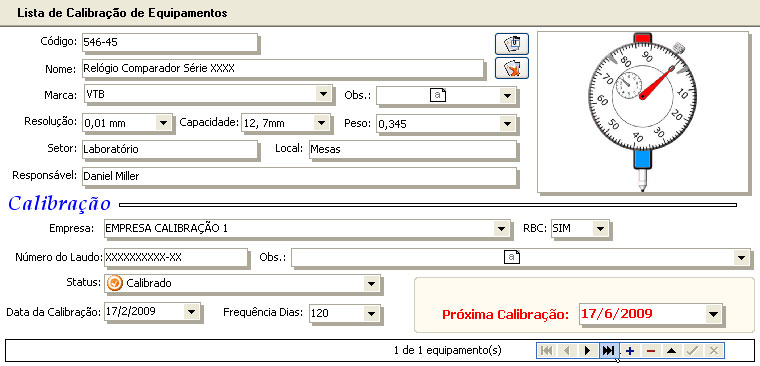Open the equipment Obs. dropdown arrow
The height and width of the screenshot is (366, 760).
[507, 96]
